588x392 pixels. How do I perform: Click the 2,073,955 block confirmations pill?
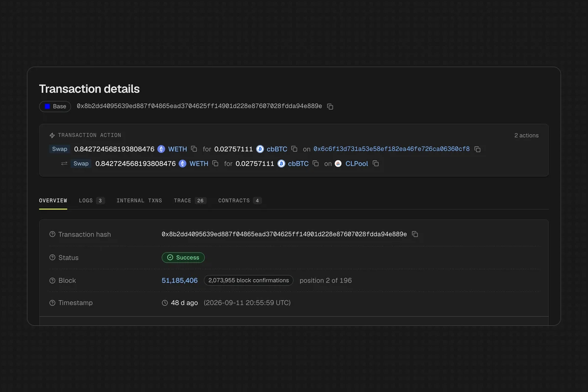(249, 280)
